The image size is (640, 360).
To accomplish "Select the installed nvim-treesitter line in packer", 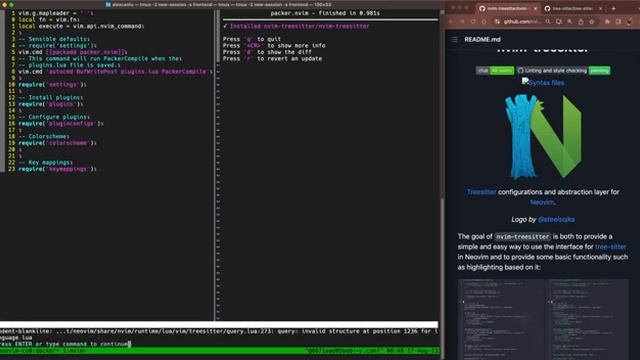I will 296,26.
